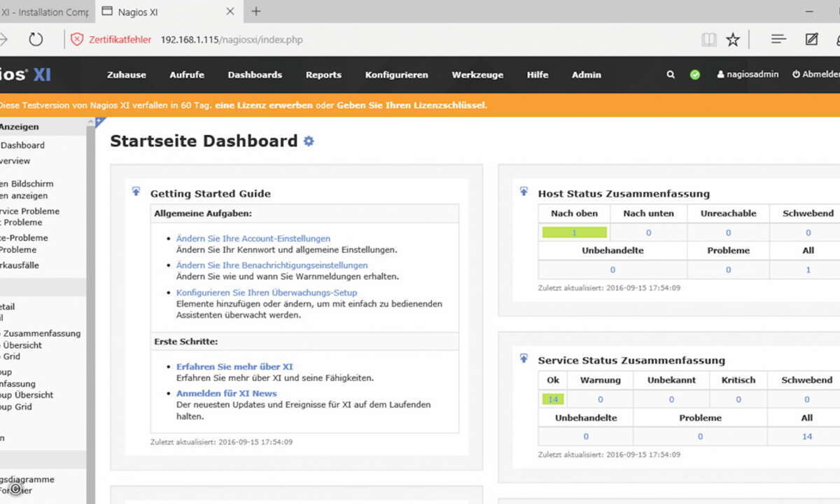
Task: Click the service Kritisch count 0
Action: pos(738,399)
